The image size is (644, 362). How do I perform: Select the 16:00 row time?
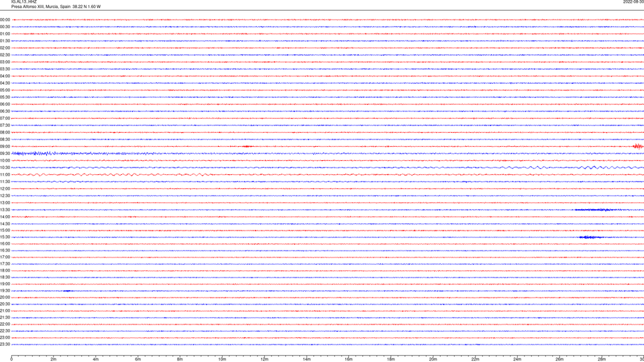click(x=5, y=244)
